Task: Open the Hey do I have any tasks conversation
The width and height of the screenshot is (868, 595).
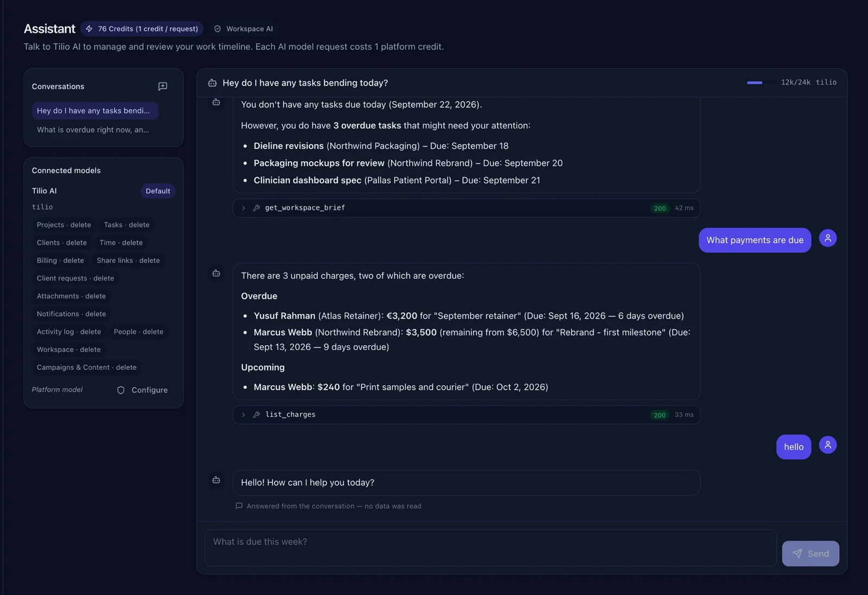Action: tap(95, 111)
